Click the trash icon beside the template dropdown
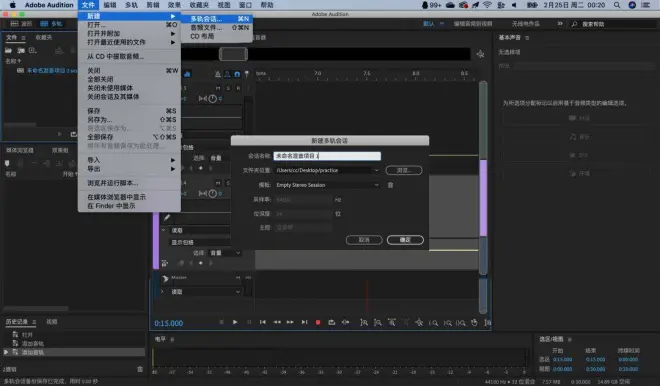660x386 pixels. pyautogui.click(x=391, y=185)
